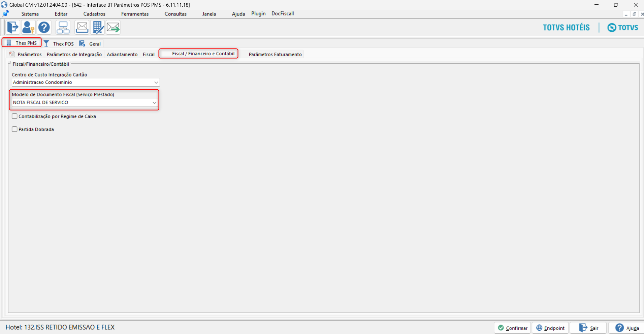Switch to the Thex POS tab
Viewport: 644px width, 334px height.
click(x=59, y=43)
